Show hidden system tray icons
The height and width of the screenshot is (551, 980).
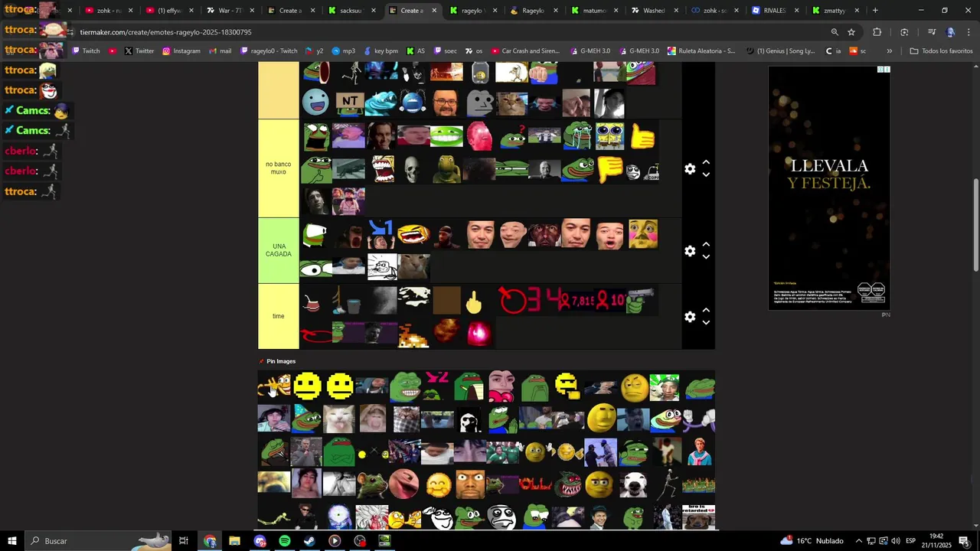858,541
